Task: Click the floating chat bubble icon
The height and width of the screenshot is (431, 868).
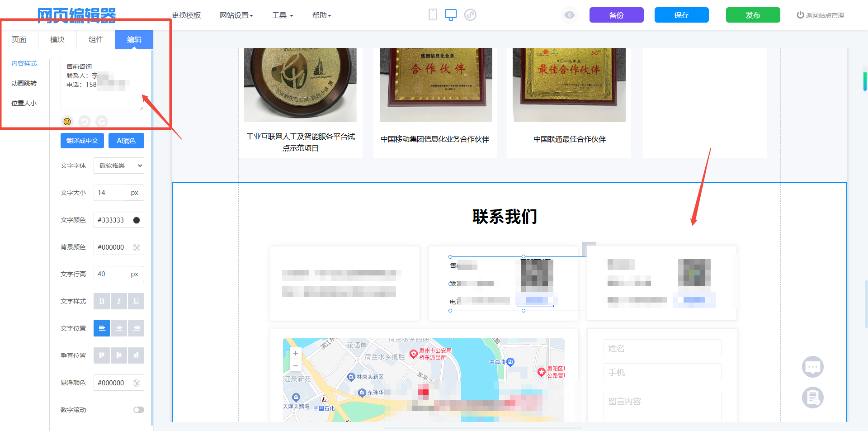Action: [x=812, y=367]
